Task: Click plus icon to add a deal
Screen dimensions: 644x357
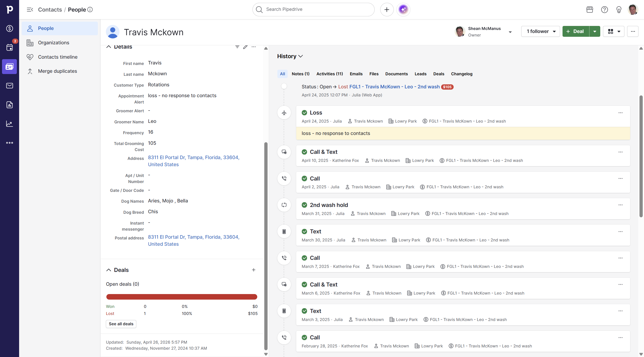Action: point(253,270)
